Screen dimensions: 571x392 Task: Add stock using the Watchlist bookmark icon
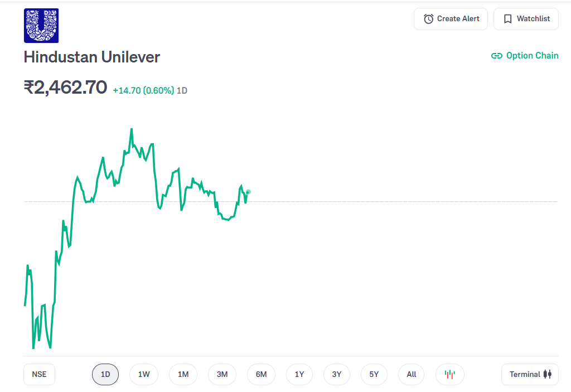click(507, 19)
